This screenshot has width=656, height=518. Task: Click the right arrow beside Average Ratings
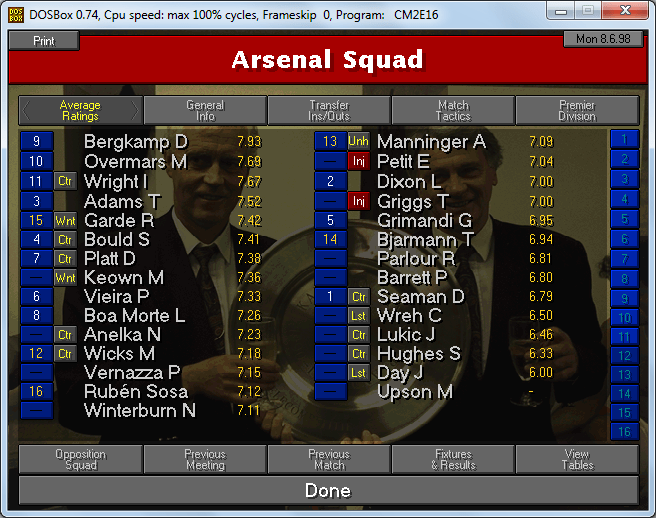(135, 110)
